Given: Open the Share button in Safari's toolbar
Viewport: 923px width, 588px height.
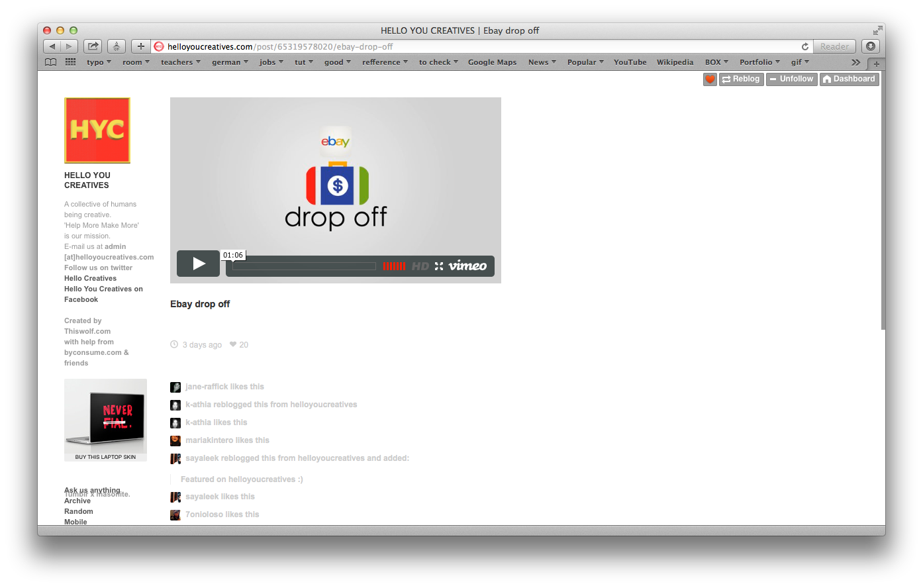Looking at the screenshot, I should (x=93, y=46).
